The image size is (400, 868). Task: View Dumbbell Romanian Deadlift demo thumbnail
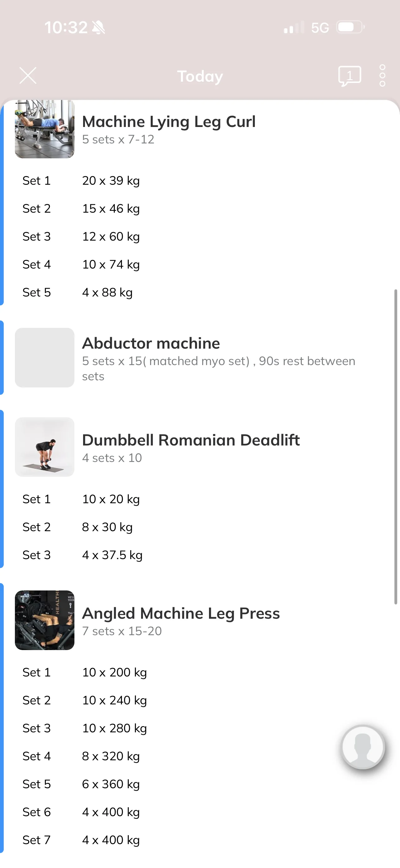44,447
